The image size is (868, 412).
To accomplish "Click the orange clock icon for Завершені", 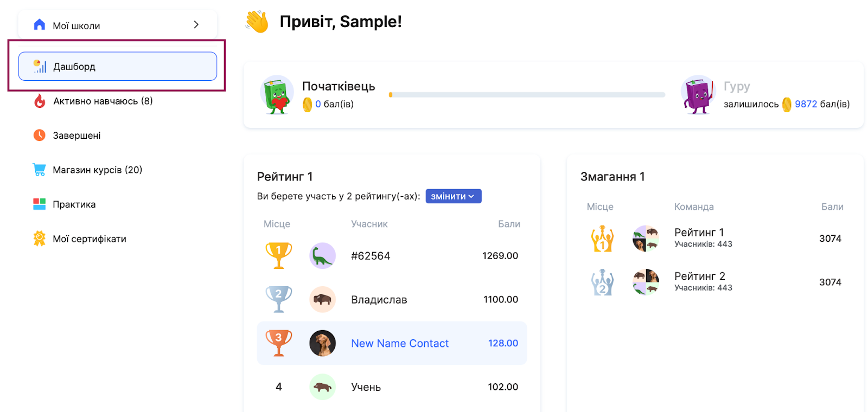I will tap(40, 136).
